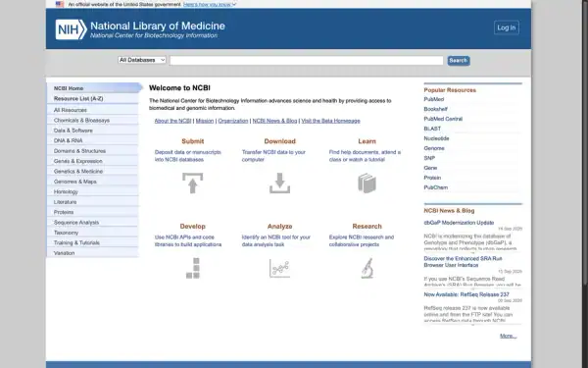Open Bookshelf in Popular Resources

(x=436, y=109)
